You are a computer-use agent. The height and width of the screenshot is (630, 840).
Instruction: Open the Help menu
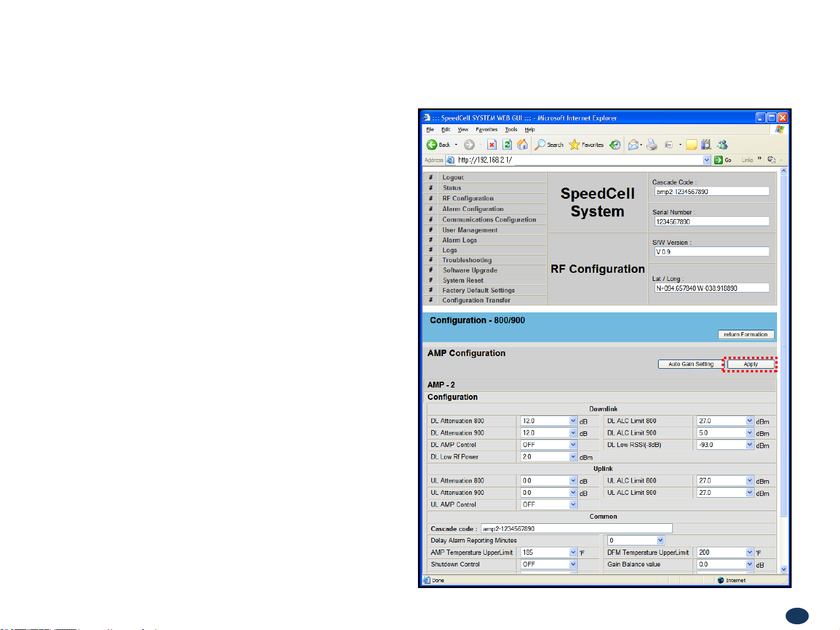[530, 129]
